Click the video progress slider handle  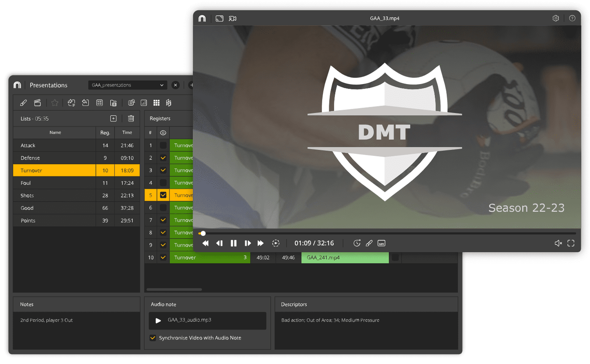click(x=203, y=233)
